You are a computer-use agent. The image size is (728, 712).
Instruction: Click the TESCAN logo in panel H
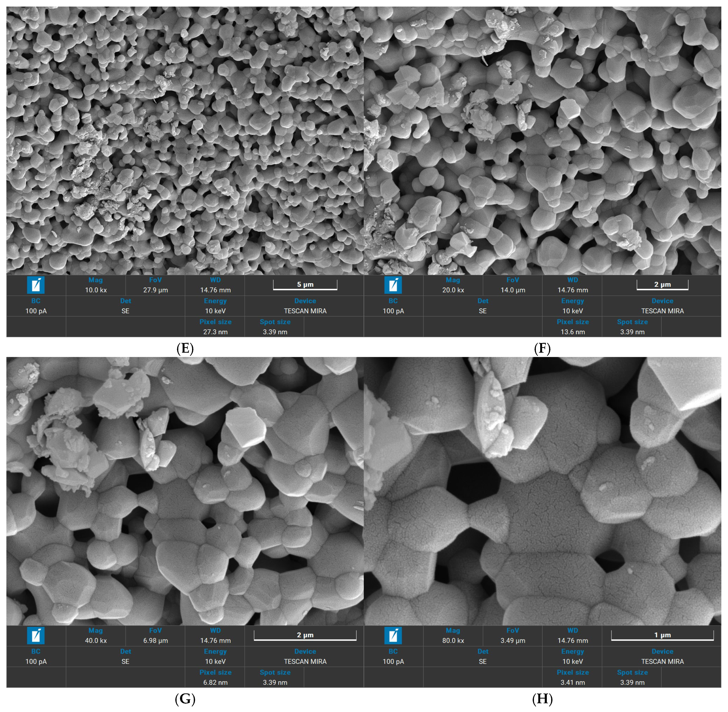pyautogui.click(x=393, y=635)
